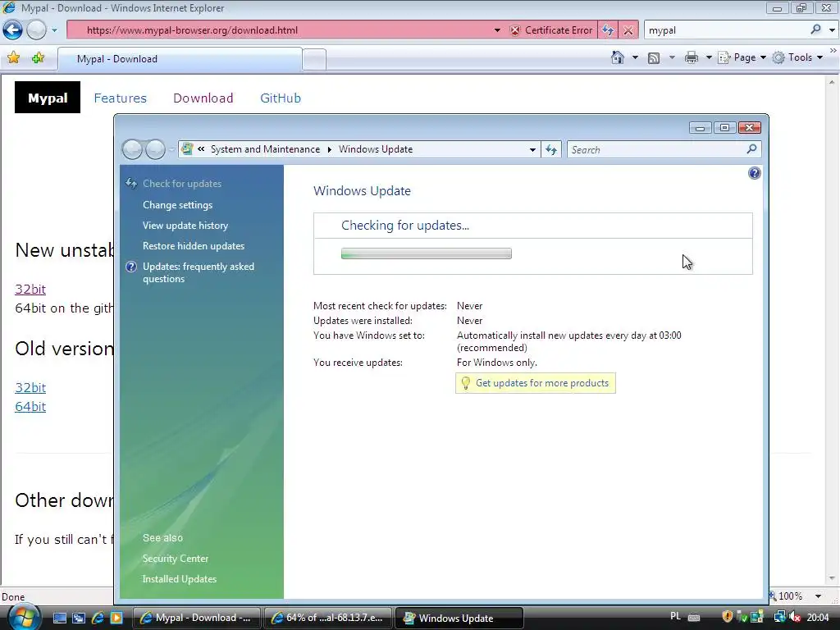Expand breadcrumb arrow before Windows Update
The width and height of the screenshot is (840, 630).
point(330,149)
